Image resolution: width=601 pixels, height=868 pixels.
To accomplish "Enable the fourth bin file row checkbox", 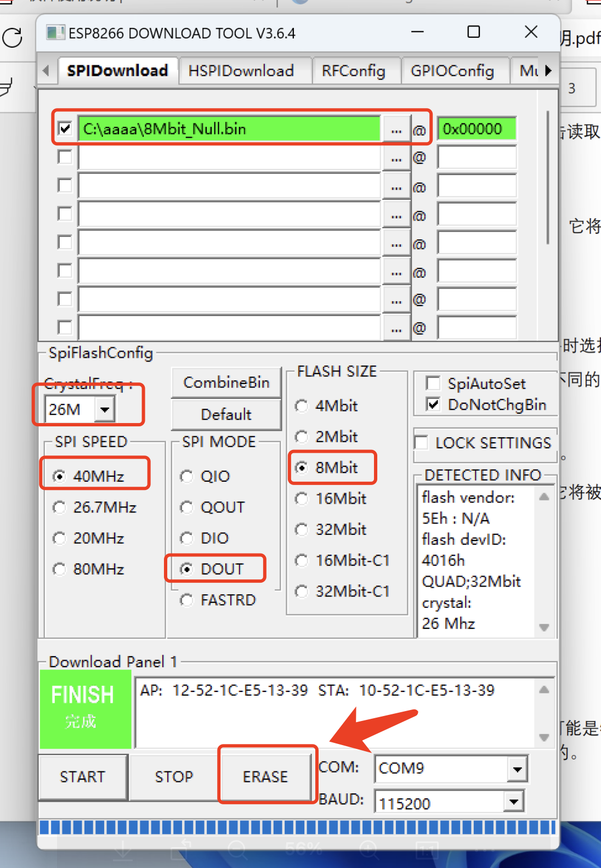I will tap(65, 213).
